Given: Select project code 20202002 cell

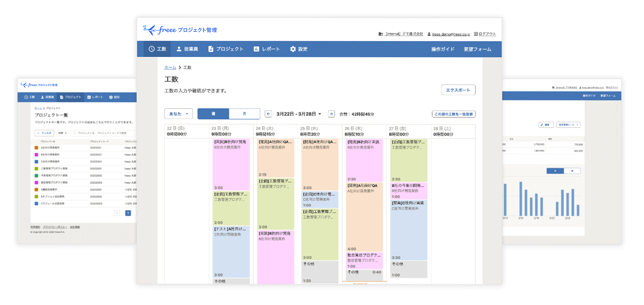Looking at the screenshot, I should tap(96, 175).
